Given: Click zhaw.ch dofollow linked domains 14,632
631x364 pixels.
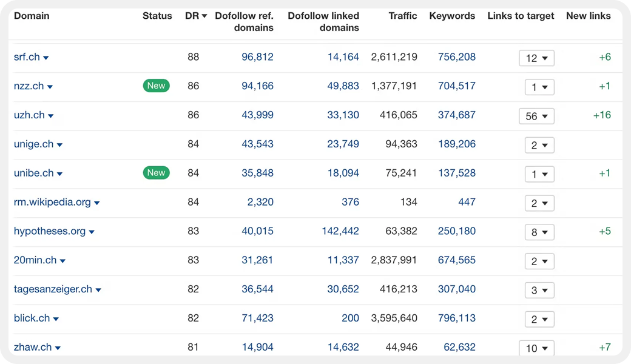Looking at the screenshot, I should pos(343,347).
